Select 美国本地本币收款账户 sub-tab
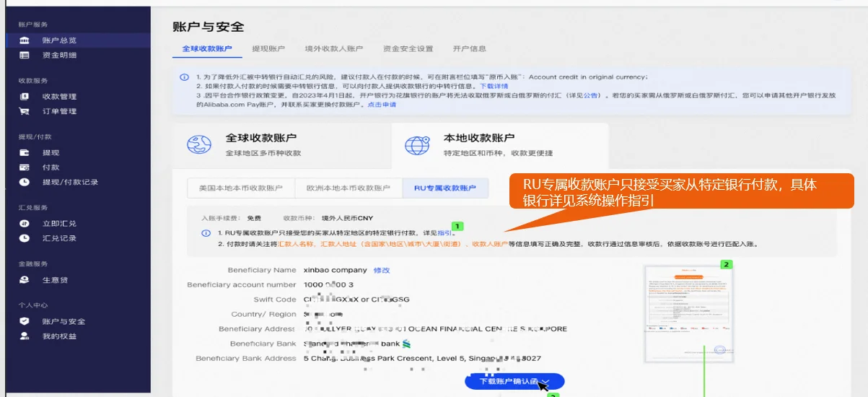 (241, 188)
